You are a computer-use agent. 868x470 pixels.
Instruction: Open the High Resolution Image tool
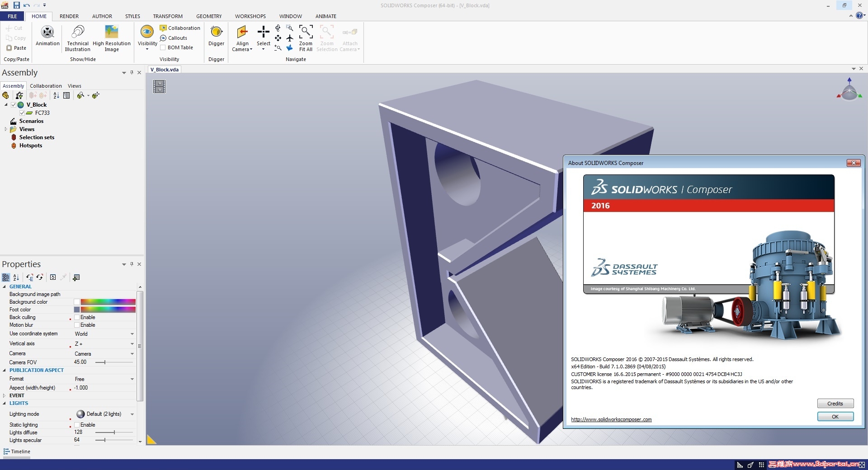(112, 38)
